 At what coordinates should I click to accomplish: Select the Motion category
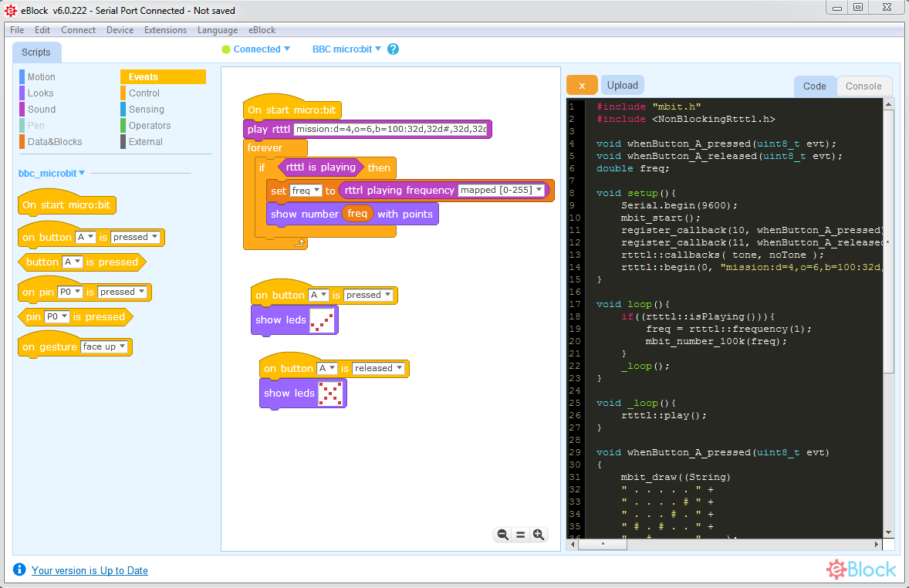[x=42, y=77]
